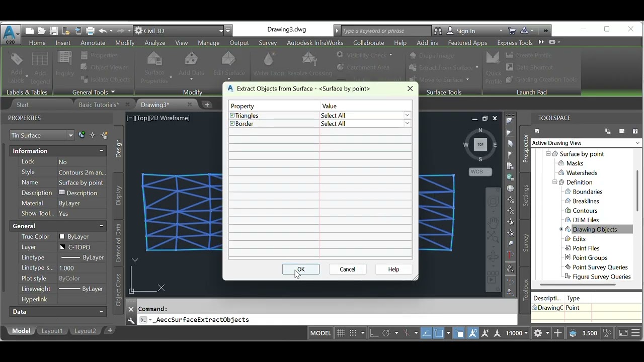The image size is (644, 362).
Task: Toggle the drawing grid display icon
Action: (x=341, y=333)
